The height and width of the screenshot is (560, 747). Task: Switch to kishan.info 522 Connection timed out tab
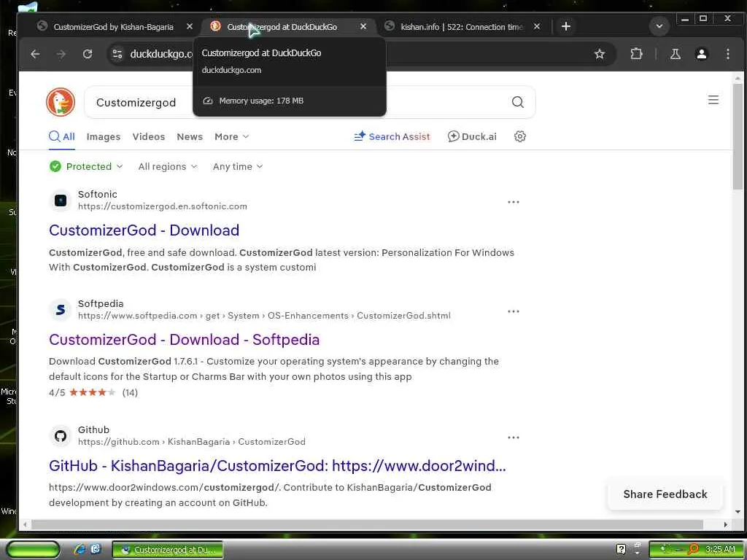tap(461, 27)
